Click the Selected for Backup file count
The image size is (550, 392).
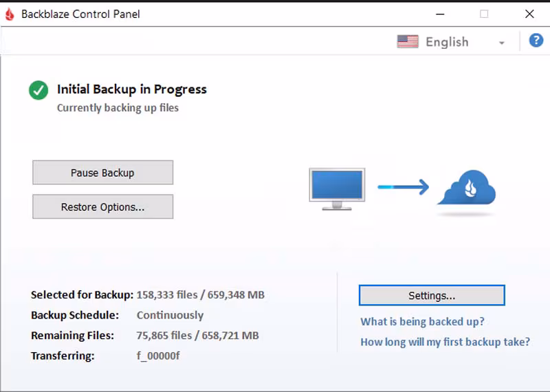(201, 295)
